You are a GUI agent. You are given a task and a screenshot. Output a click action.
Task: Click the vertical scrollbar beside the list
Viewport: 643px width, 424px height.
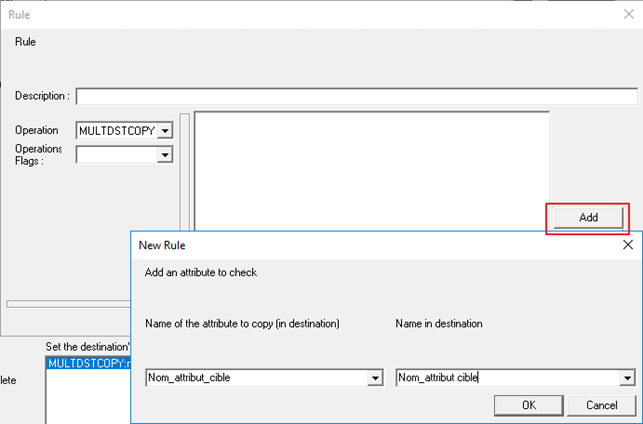(x=185, y=171)
